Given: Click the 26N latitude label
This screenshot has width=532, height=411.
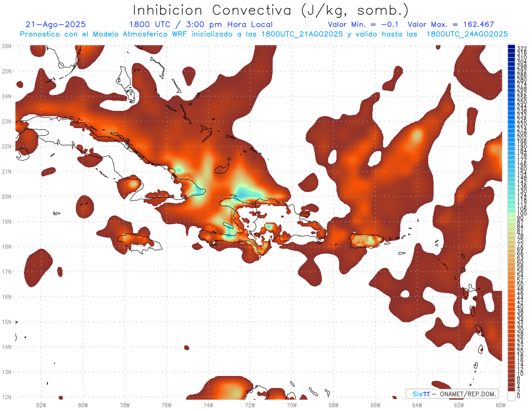Looking at the screenshot, I should click(6, 46).
